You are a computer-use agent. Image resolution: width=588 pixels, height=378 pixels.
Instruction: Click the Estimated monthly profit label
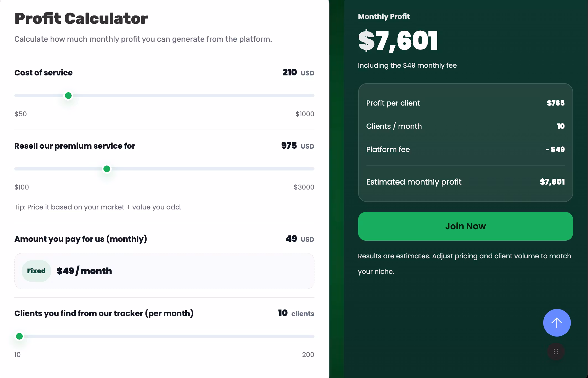[413, 182]
